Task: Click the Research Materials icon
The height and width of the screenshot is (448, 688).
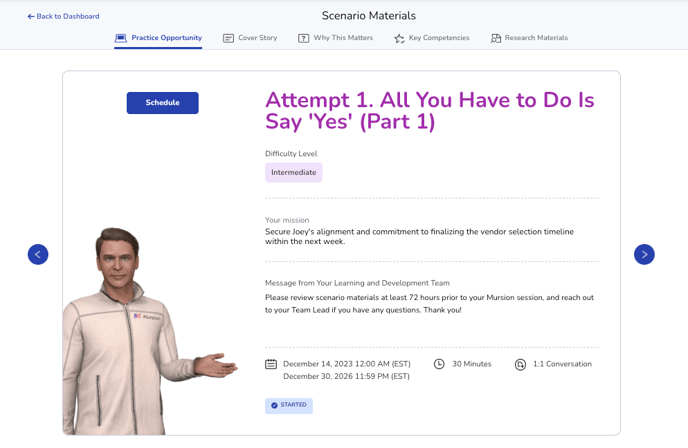Action: 496,38
